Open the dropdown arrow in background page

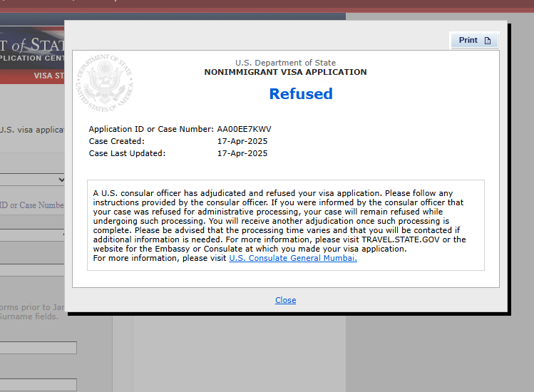coord(61,180)
